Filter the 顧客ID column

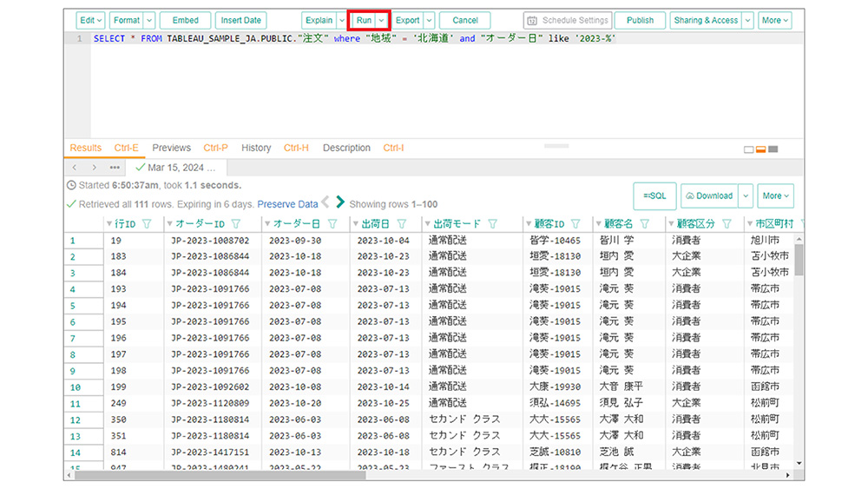(x=575, y=224)
